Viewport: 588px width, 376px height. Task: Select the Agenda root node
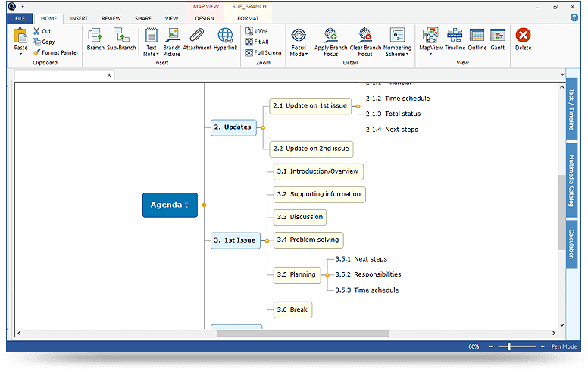[x=170, y=205]
